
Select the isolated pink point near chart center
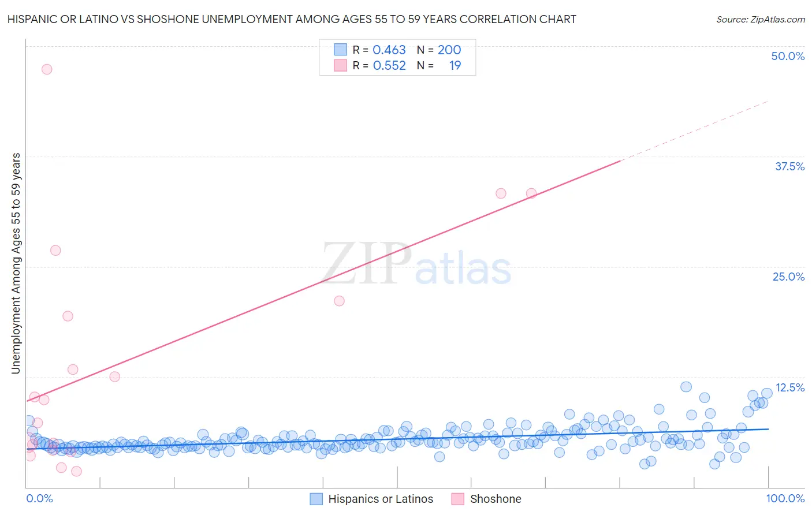point(340,301)
